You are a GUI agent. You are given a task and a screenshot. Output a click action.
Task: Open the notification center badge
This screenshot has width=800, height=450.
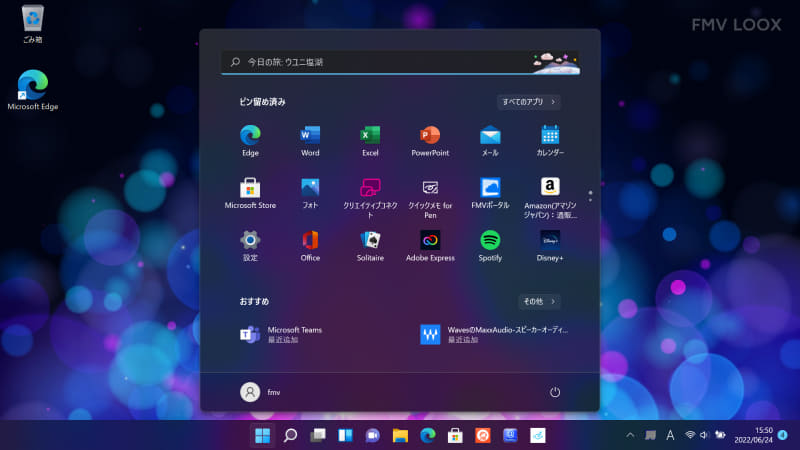click(x=783, y=435)
